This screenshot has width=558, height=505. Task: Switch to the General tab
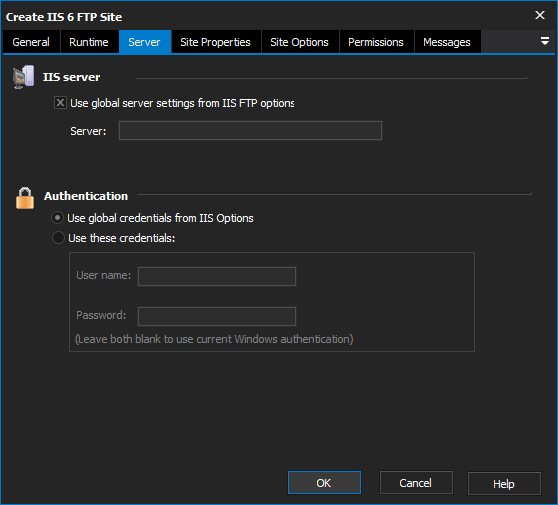pos(31,42)
